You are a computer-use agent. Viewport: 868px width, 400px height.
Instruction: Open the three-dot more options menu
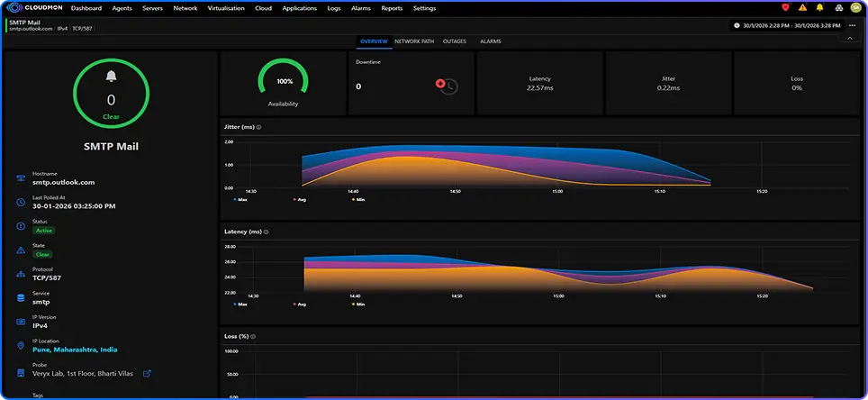(x=852, y=25)
